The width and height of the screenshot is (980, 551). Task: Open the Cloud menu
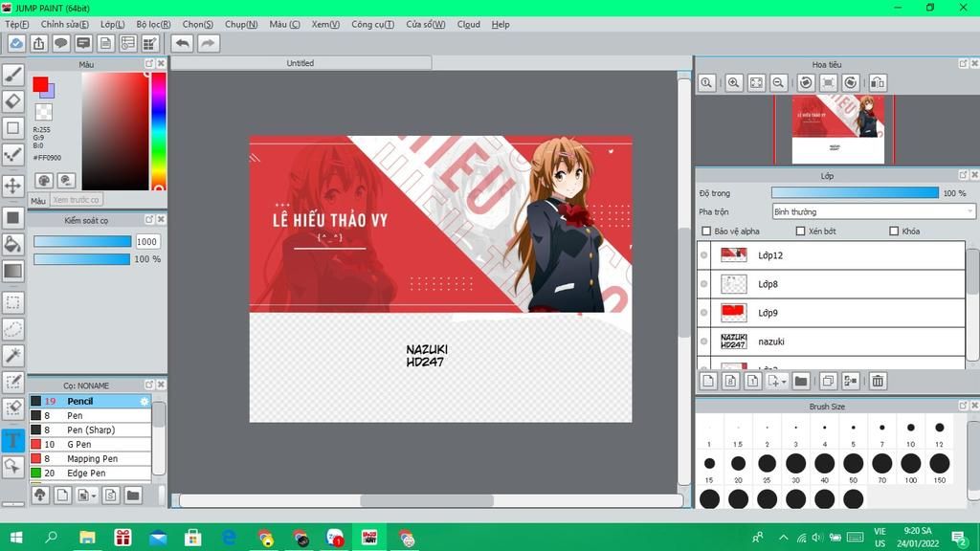tap(469, 24)
